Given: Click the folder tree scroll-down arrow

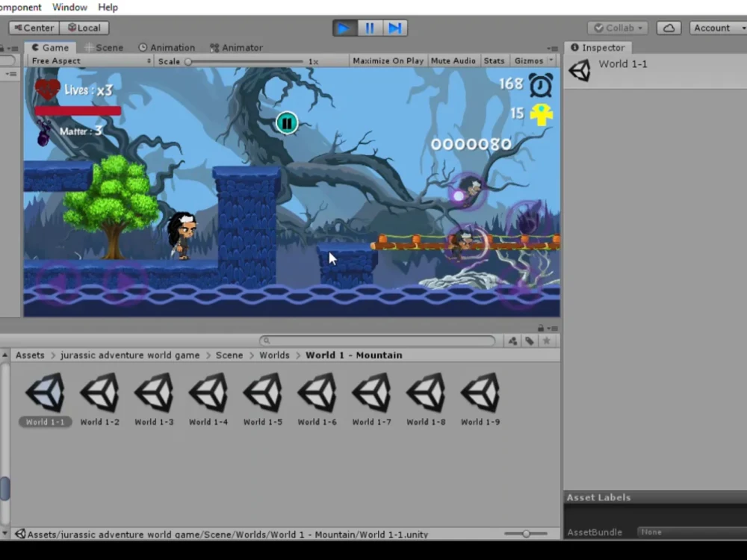Looking at the screenshot, I should (4, 533).
